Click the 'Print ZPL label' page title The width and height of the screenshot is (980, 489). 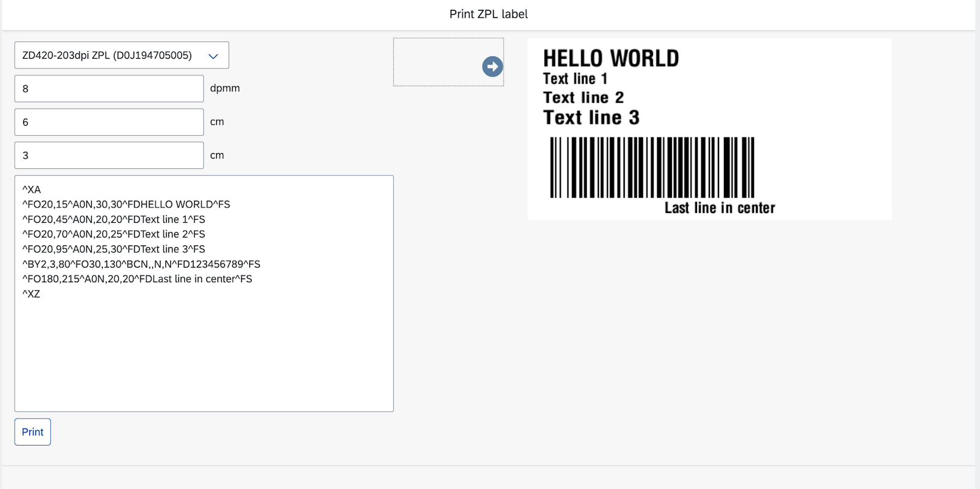click(x=488, y=14)
